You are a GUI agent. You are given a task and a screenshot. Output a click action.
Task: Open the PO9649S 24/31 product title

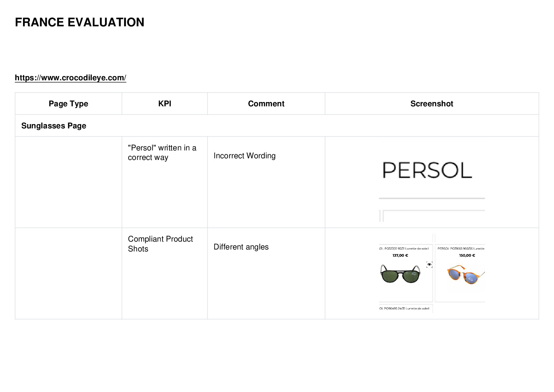point(404,308)
